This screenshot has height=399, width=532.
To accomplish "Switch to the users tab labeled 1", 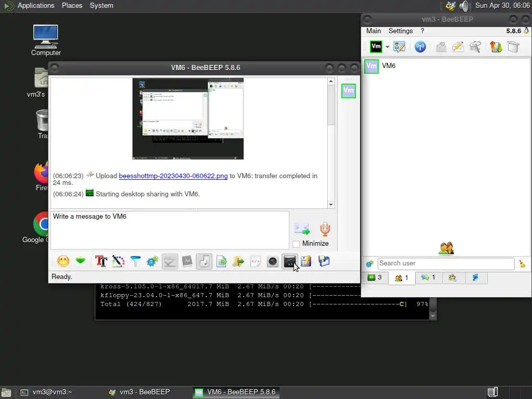I will (402, 278).
